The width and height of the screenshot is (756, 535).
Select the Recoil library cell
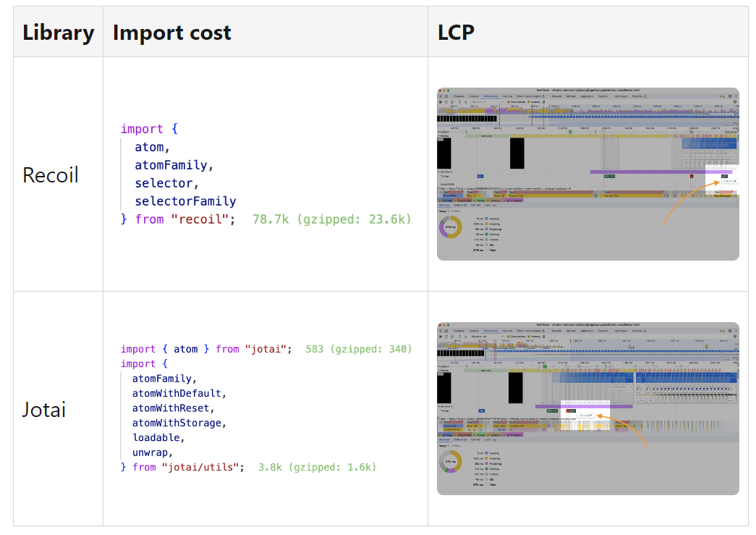point(59,174)
